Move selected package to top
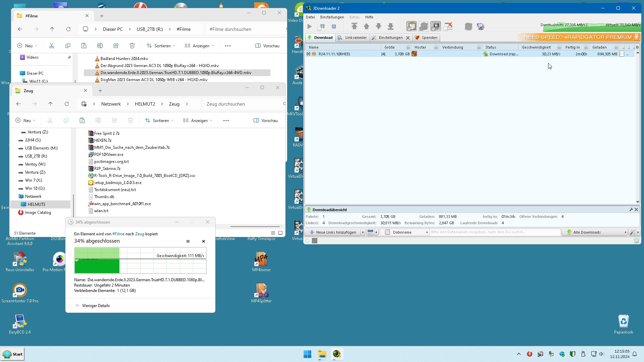This screenshot has width=644, height=362. (354, 26)
